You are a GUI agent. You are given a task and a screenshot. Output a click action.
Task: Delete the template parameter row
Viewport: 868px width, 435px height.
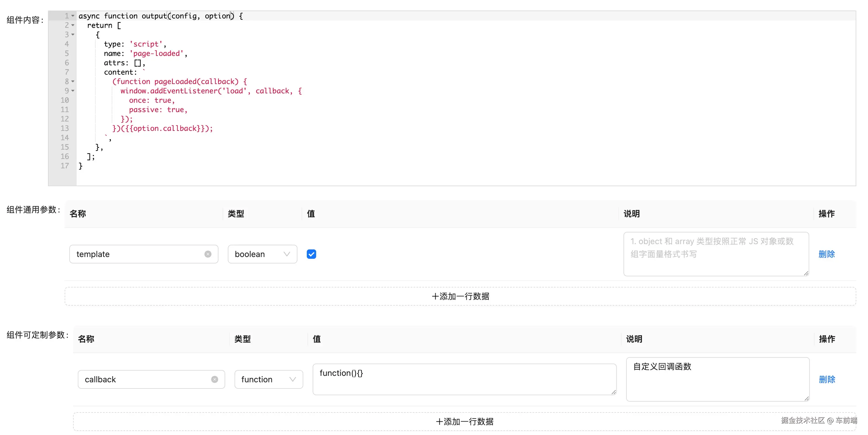pos(826,254)
